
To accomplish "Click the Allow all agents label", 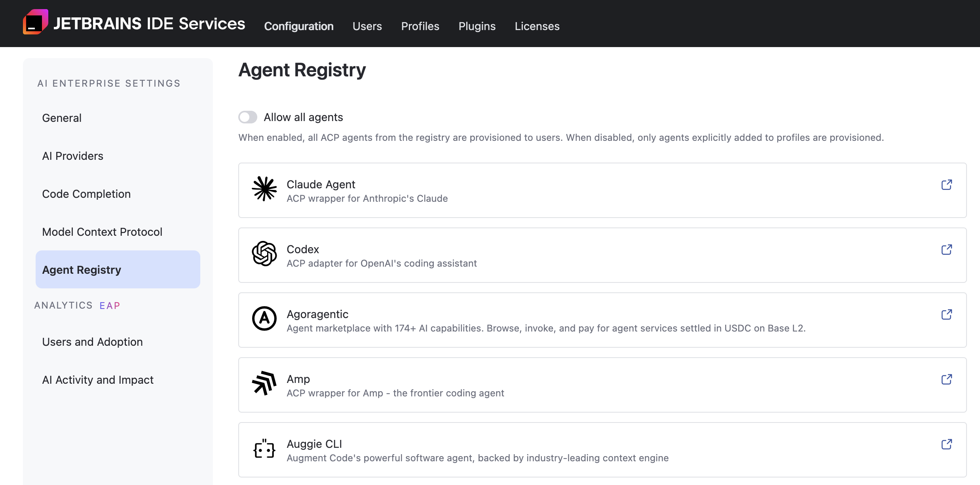I will pos(304,117).
